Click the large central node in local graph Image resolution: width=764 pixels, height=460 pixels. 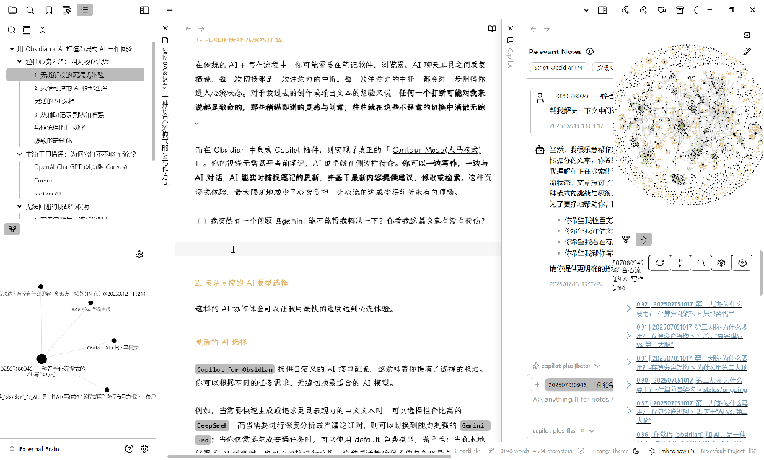tap(41, 359)
